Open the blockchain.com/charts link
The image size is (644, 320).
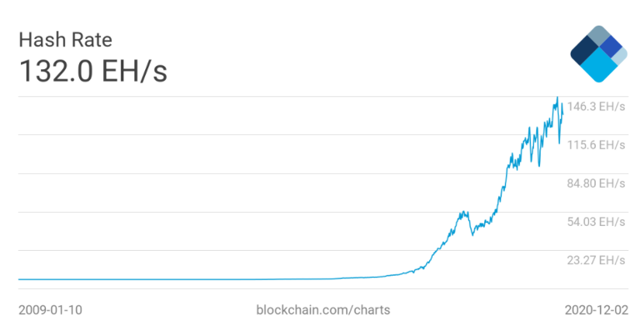pyautogui.click(x=322, y=308)
